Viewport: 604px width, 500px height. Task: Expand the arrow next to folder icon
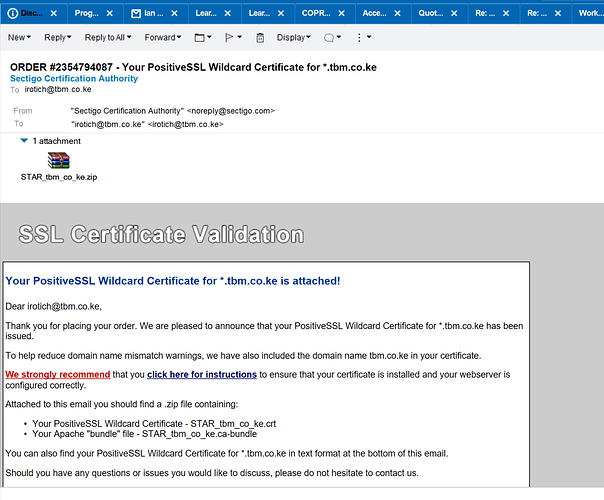(x=209, y=37)
